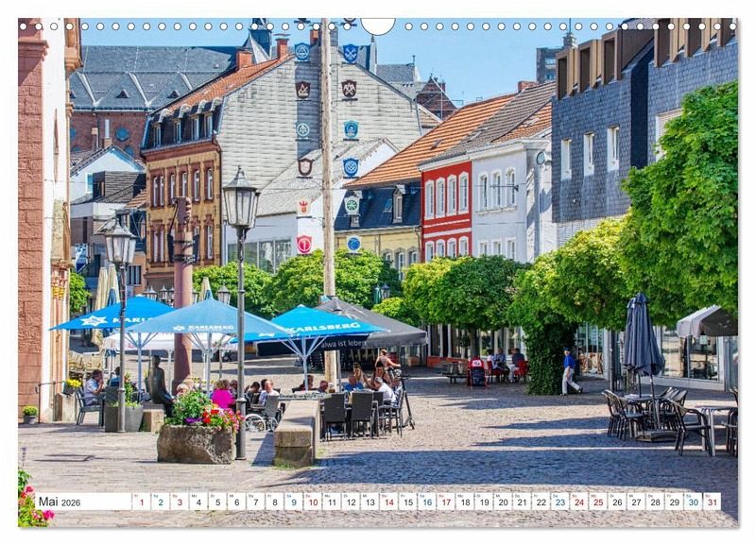Select day 17 in the calendar strip

pos(446,502)
